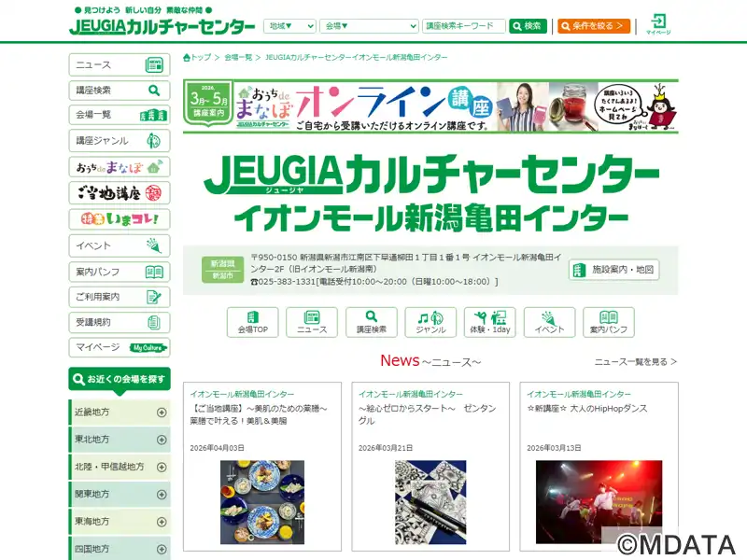This screenshot has height=560, width=747.
Task: Open 会場一覧 in the left sidebar
Action: pos(120,115)
